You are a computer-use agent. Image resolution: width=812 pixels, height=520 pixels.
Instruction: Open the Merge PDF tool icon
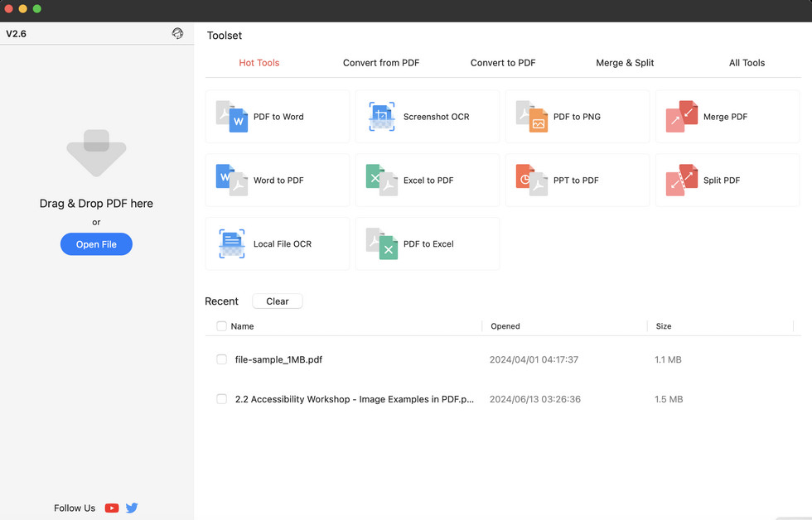[682, 117]
